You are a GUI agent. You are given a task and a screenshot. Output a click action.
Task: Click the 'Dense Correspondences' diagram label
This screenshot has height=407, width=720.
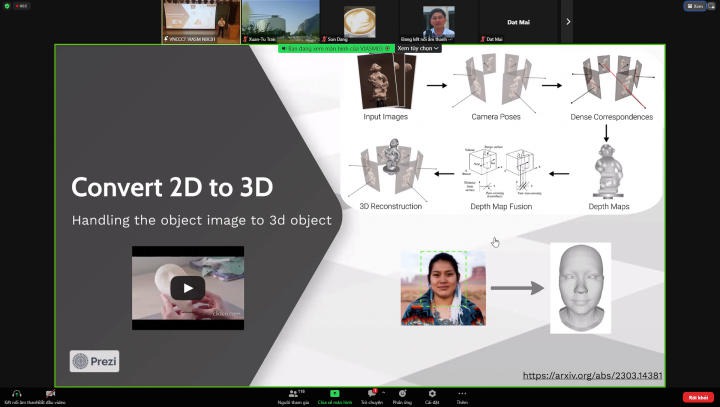[x=612, y=117]
